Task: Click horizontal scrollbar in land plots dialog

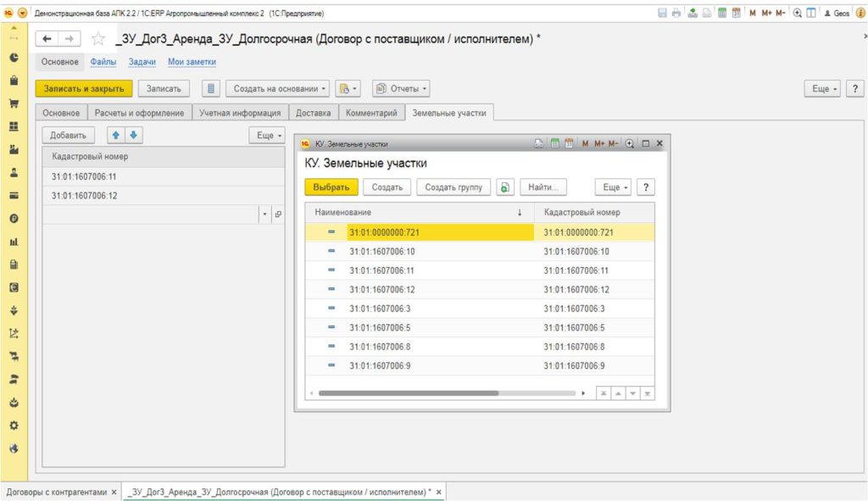Action: pos(409,393)
